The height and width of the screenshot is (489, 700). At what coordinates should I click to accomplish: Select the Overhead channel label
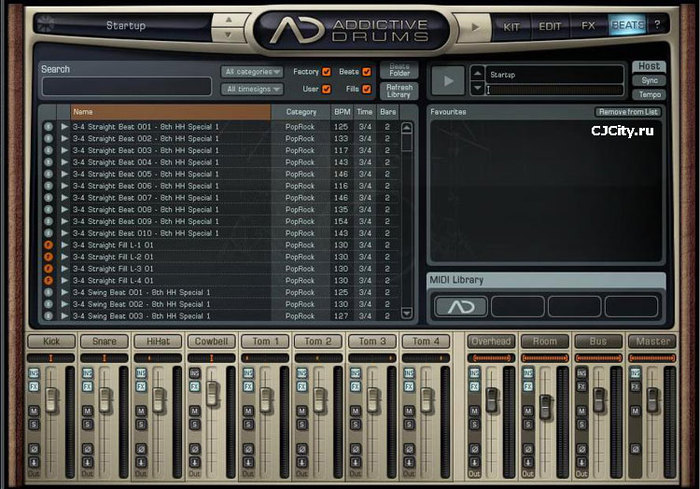pyautogui.click(x=491, y=342)
